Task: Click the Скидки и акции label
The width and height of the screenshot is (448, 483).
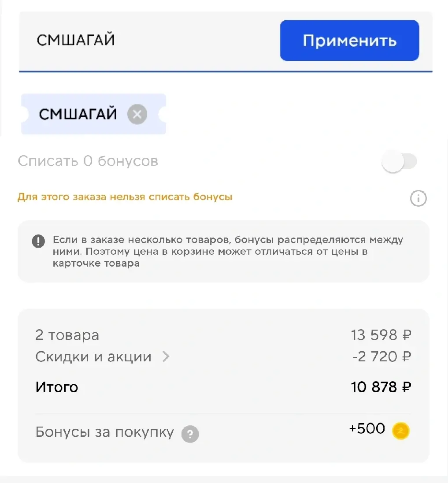Action: click(93, 357)
